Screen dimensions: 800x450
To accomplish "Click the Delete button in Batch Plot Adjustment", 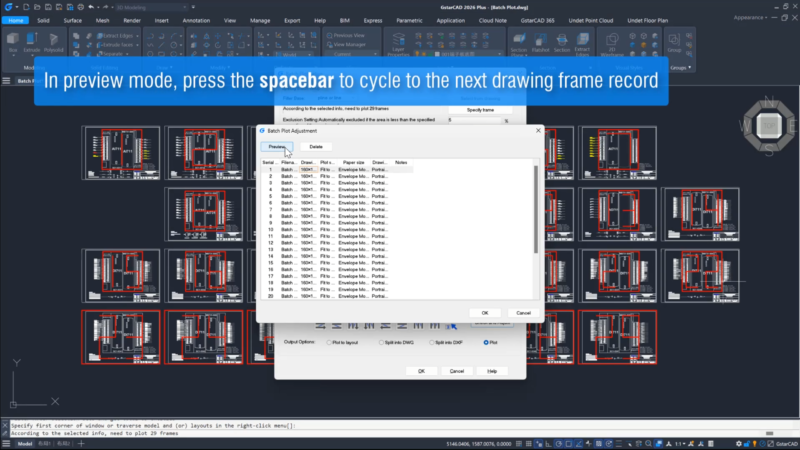I will [x=316, y=146].
